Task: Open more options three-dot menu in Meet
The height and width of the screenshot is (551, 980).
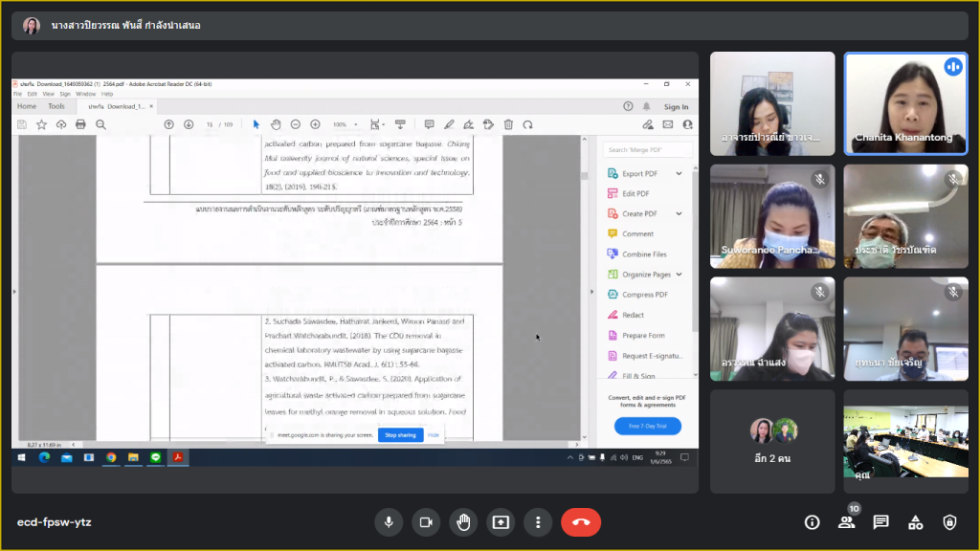Action: click(538, 522)
